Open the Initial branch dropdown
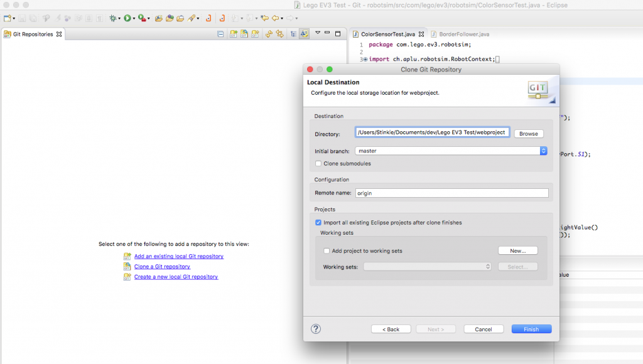643x364 pixels. 543,151
